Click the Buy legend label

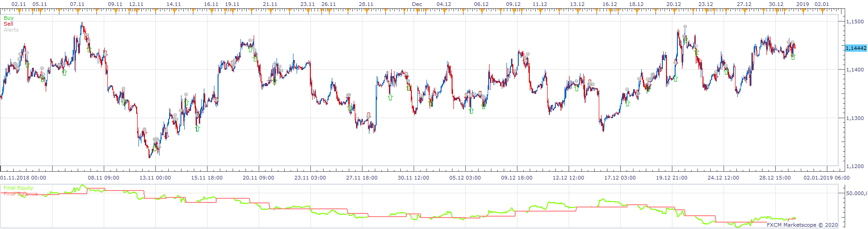pos(9,18)
